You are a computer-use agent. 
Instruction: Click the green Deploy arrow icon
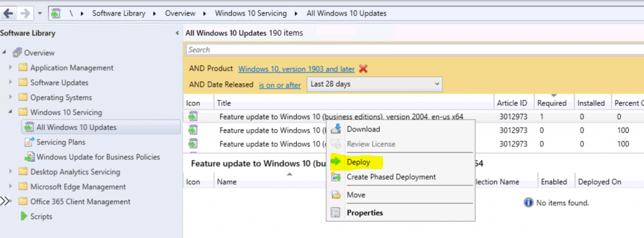click(336, 162)
